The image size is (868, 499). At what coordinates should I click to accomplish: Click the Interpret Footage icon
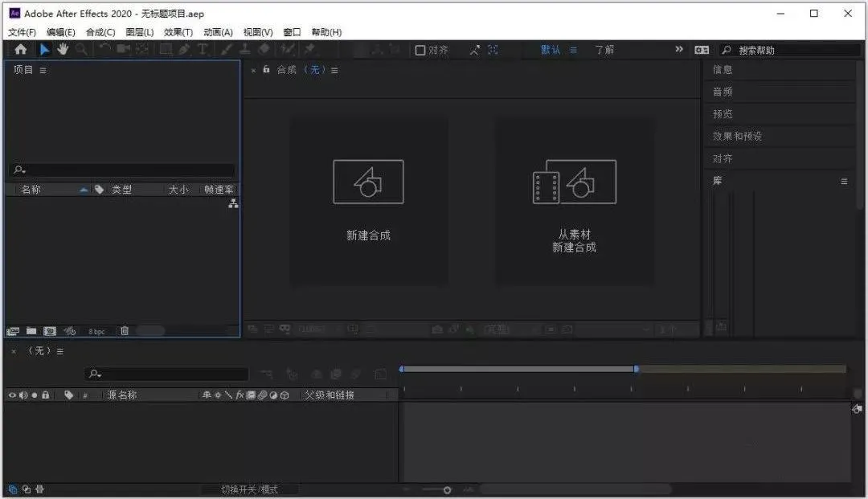(13, 331)
